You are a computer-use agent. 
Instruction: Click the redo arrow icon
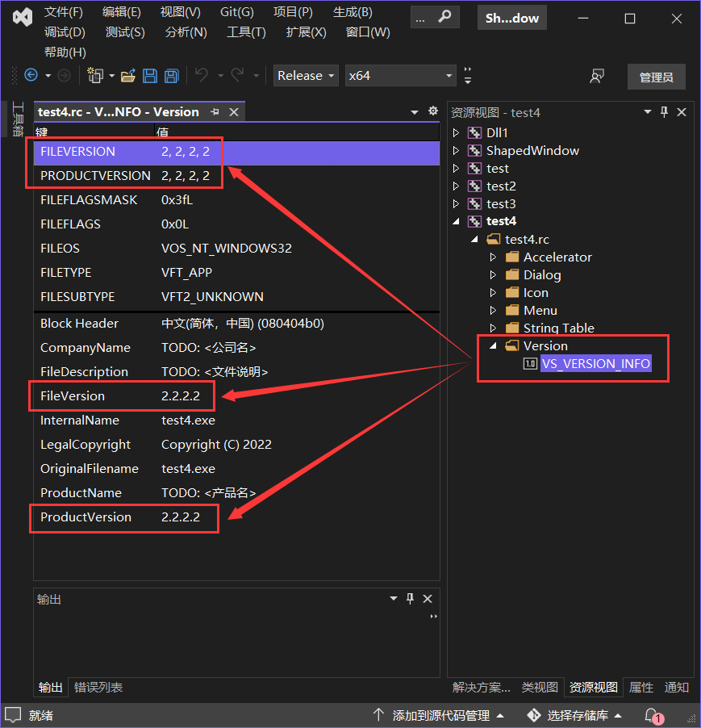click(x=237, y=75)
